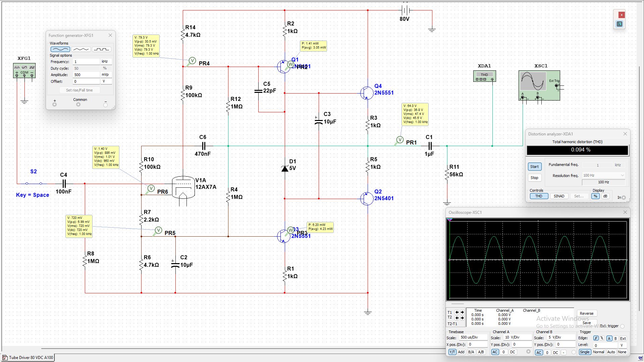Screen dimensions: 644x362
Task: Set trigger mode to None
Action: coord(622,352)
